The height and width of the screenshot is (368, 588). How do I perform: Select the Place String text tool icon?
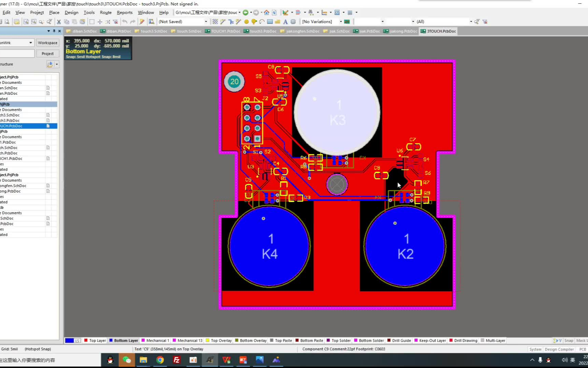pos(285,21)
